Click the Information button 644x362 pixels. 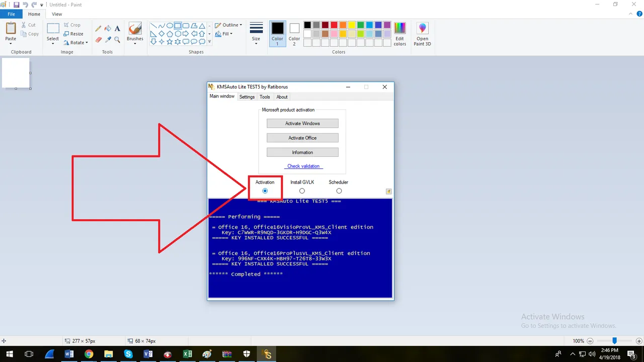pyautogui.click(x=302, y=152)
